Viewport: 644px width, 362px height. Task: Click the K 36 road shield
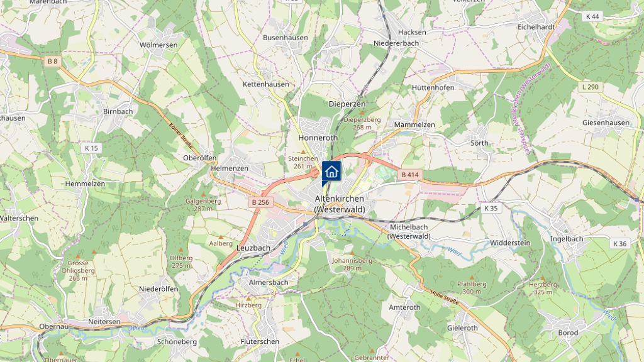tap(619, 243)
